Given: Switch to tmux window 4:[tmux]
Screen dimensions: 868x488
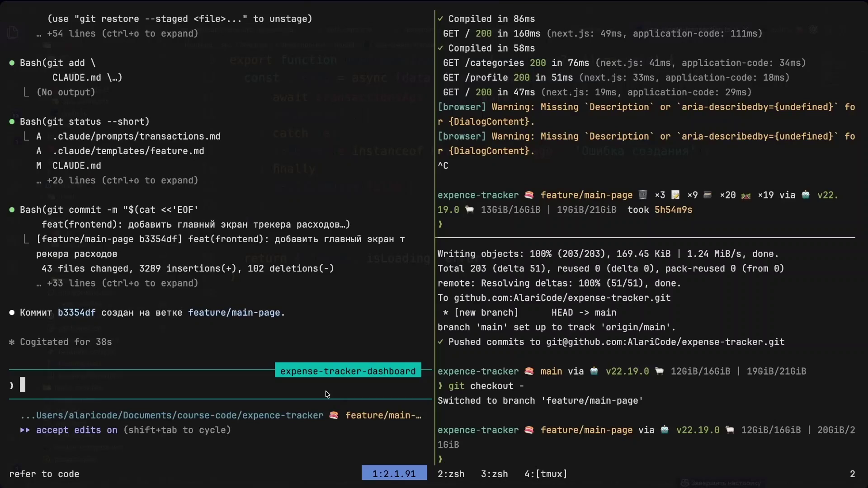Looking at the screenshot, I should tap(546, 474).
